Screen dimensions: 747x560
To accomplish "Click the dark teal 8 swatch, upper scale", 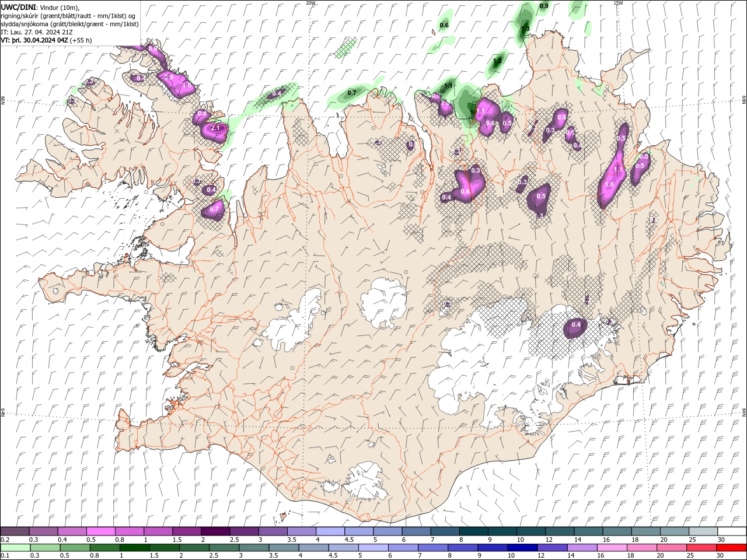I will click(x=473, y=531).
